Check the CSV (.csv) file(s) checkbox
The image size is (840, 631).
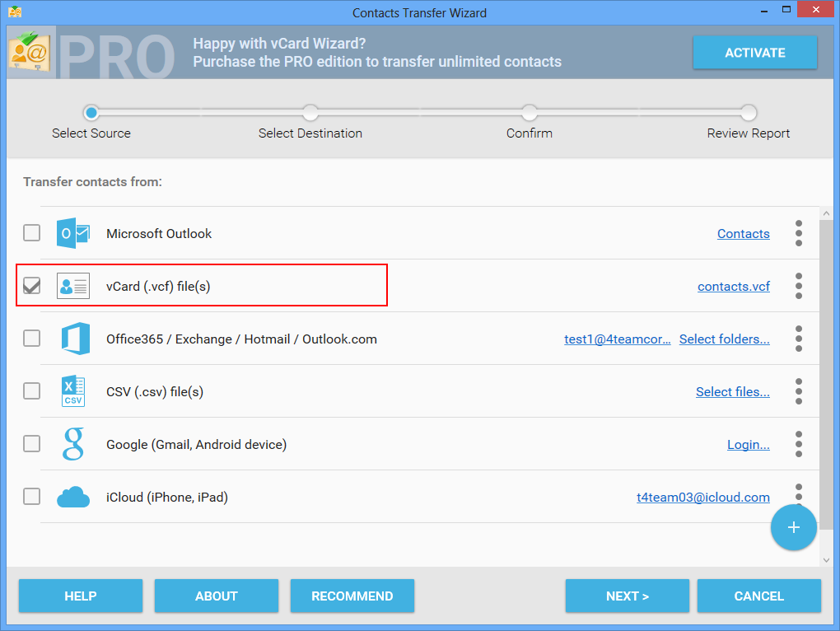(x=31, y=391)
